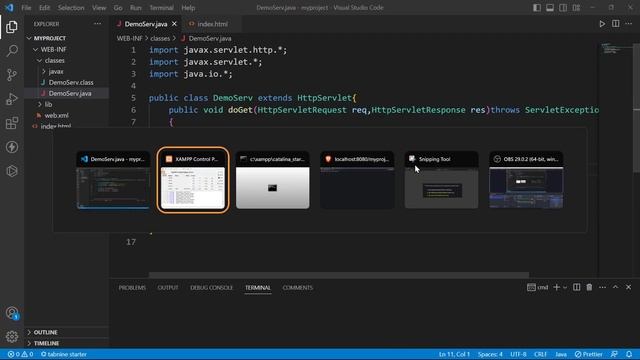Open the Run and Debug view

coord(12,99)
